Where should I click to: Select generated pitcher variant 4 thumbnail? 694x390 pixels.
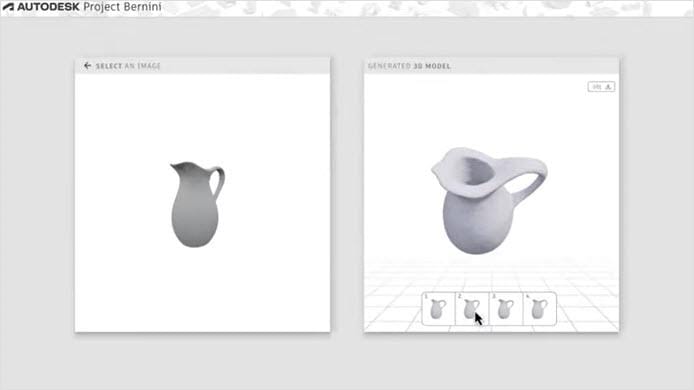click(540, 309)
